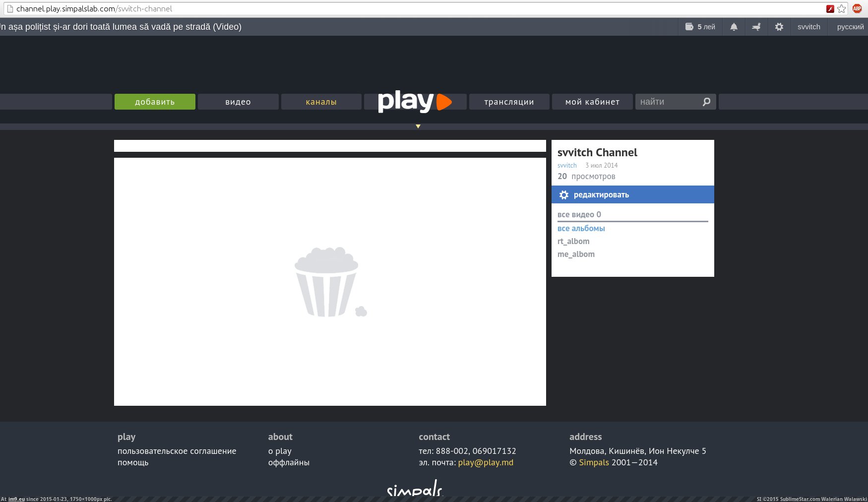Open notifications via the bell icon

tap(734, 27)
